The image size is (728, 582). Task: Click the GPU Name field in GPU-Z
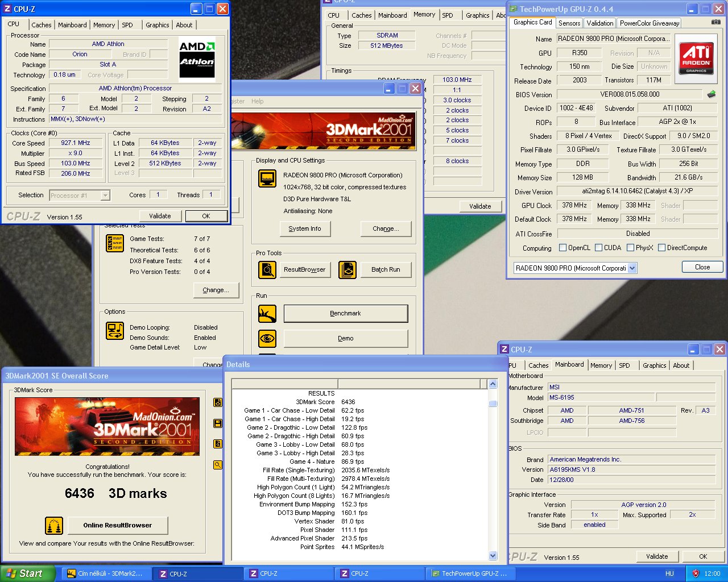click(x=614, y=39)
